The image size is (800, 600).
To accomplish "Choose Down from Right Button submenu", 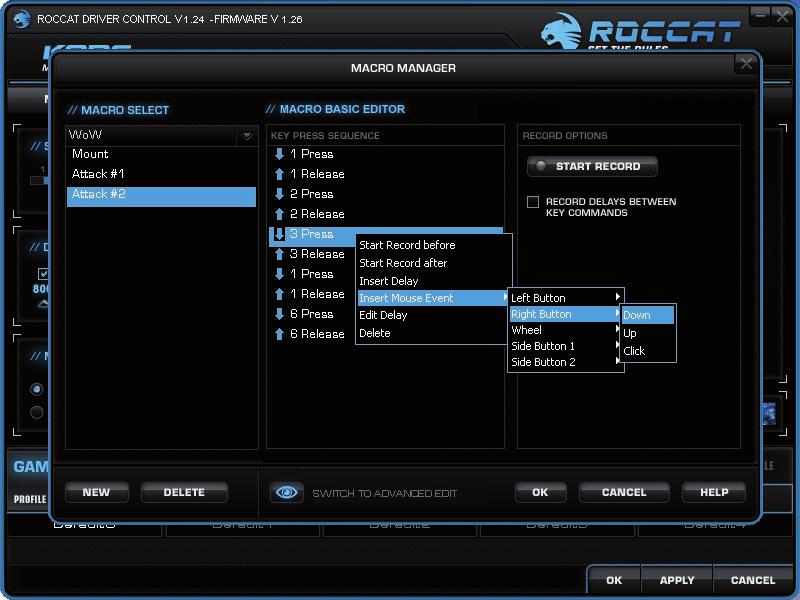I will pyautogui.click(x=648, y=315).
